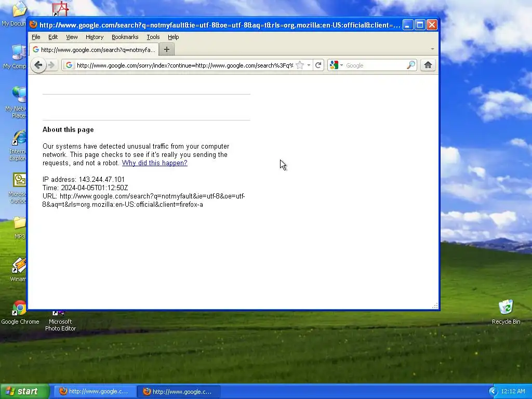
Task: Open the File menu
Action: [36, 37]
